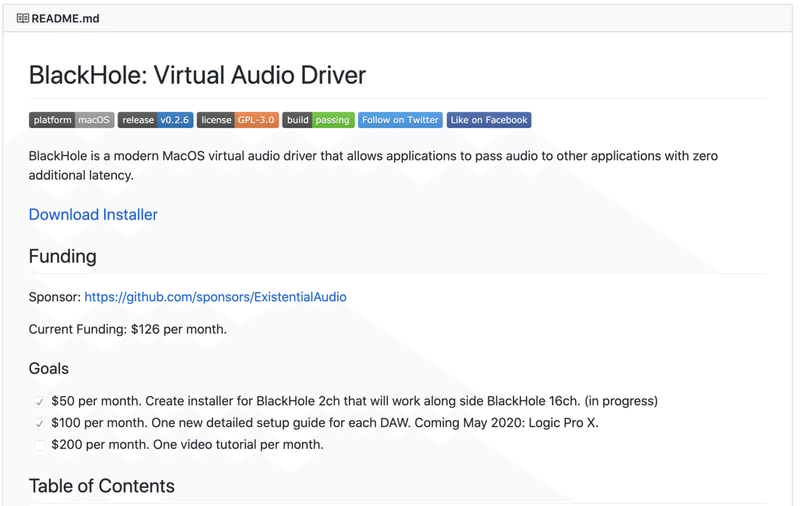Viewport: 800px width, 506px height.
Task: Toggle the $50 per month goal checkbox
Action: (39, 402)
